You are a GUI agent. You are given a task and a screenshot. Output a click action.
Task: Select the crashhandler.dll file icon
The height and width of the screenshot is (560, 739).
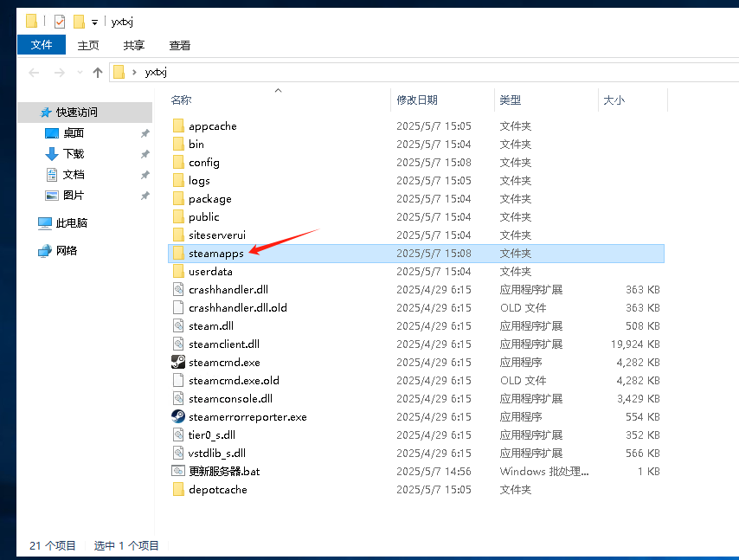(178, 289)
